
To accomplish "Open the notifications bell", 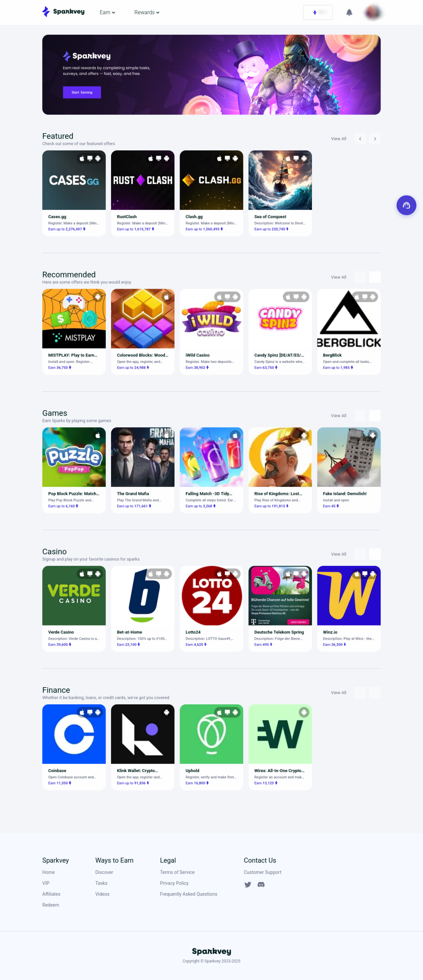I will [349, 13].
